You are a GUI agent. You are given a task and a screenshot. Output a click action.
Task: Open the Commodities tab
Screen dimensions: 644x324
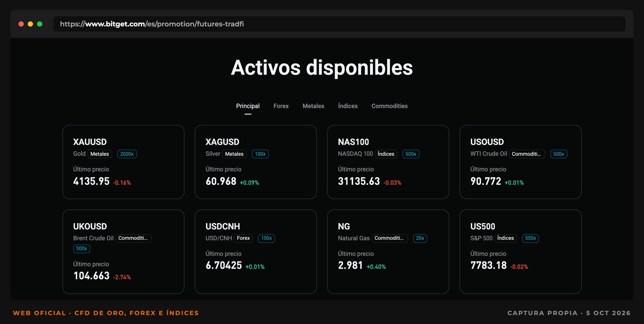(390, 106)
